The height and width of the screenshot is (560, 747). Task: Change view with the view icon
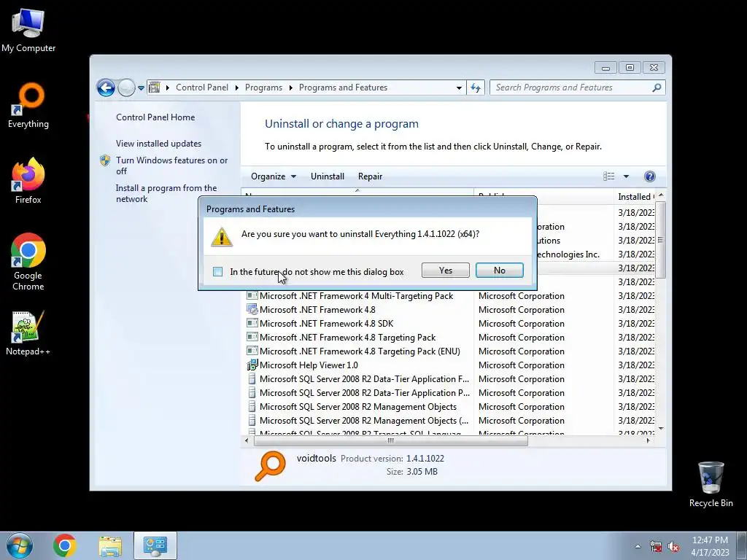[609, 176]
